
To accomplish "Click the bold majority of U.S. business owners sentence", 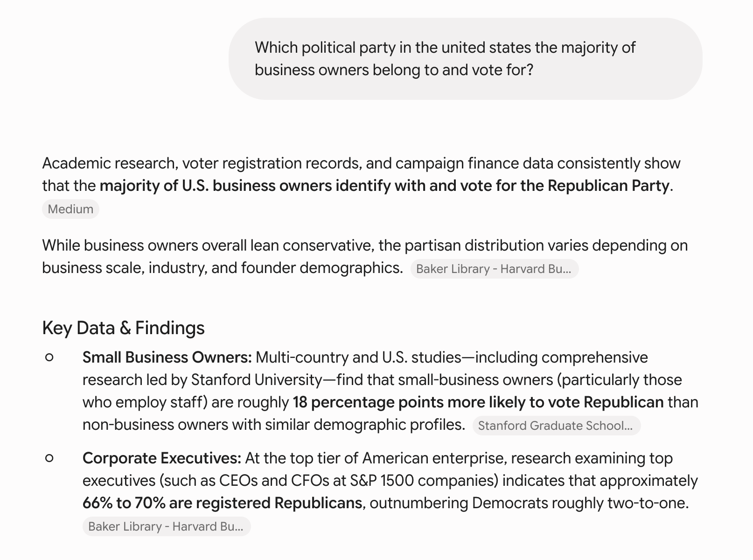I will (x=384, y=186).
